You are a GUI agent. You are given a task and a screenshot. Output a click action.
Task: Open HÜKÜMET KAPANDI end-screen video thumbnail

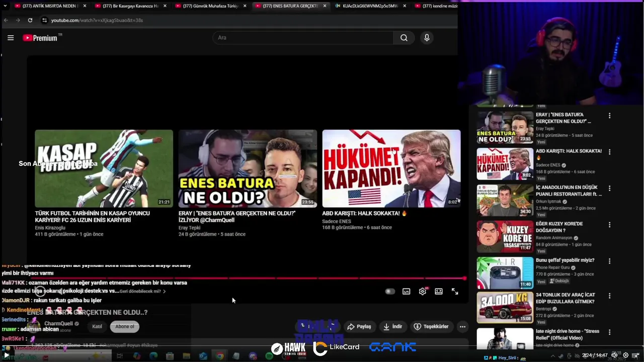tap(391, 168)
